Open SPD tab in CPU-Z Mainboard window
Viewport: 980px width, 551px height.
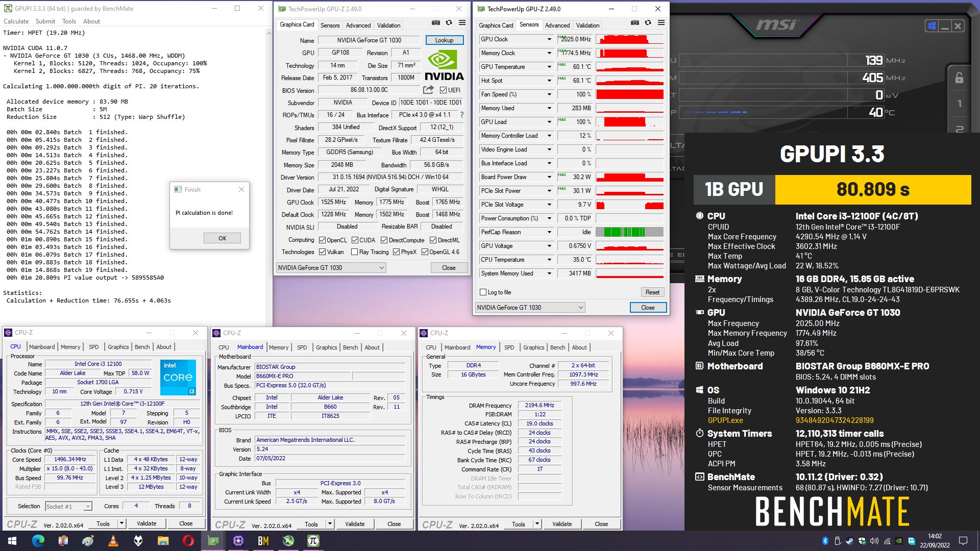(302, 347)
